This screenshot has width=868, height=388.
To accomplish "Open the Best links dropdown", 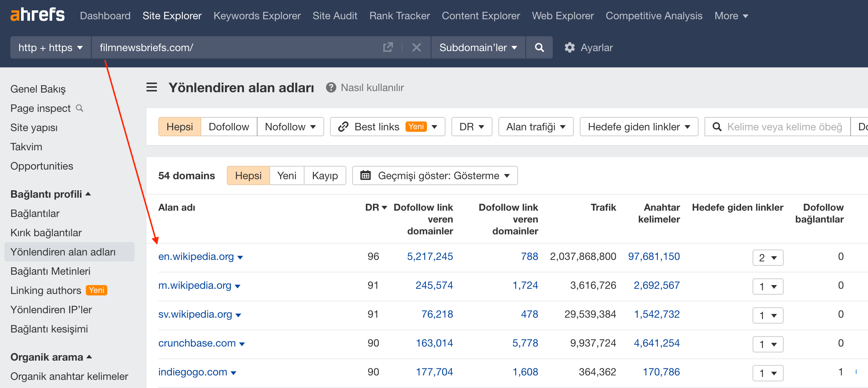I will 388,127.
